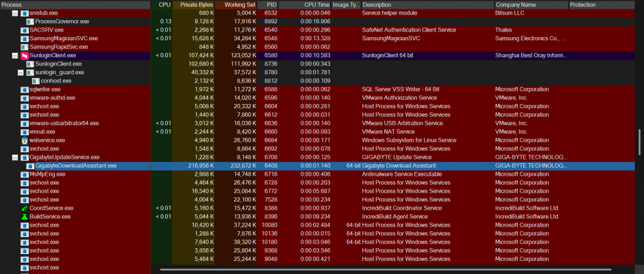This screenshot has height=274, width=644.
Task: Click the sunlogin_guard.exe process icon
Action: [30, 72]
